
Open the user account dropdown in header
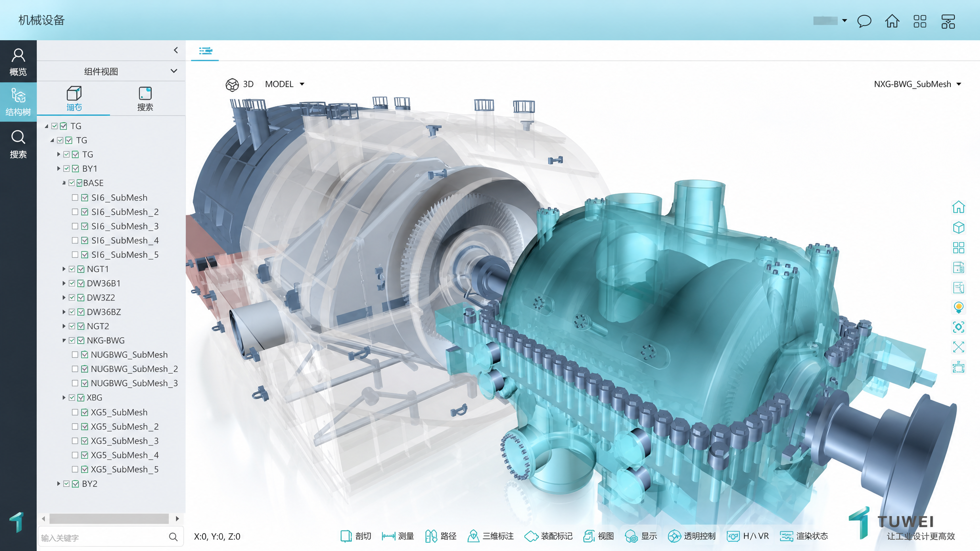830,21
